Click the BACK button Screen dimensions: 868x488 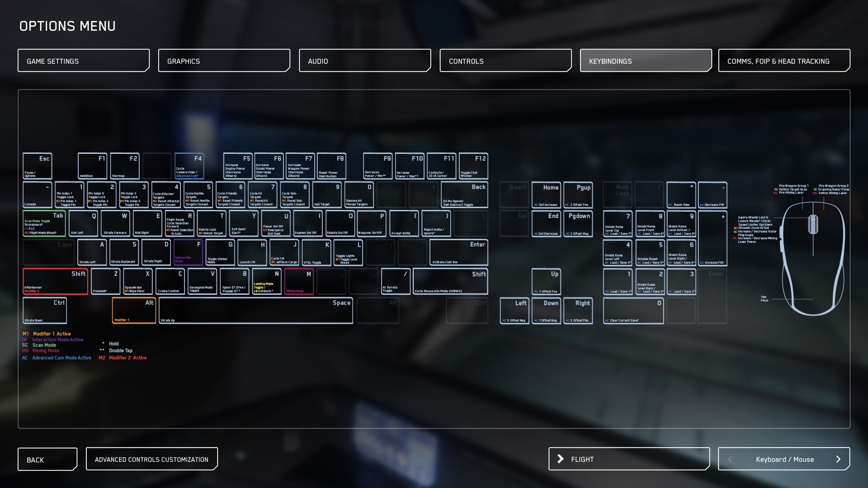47,459
